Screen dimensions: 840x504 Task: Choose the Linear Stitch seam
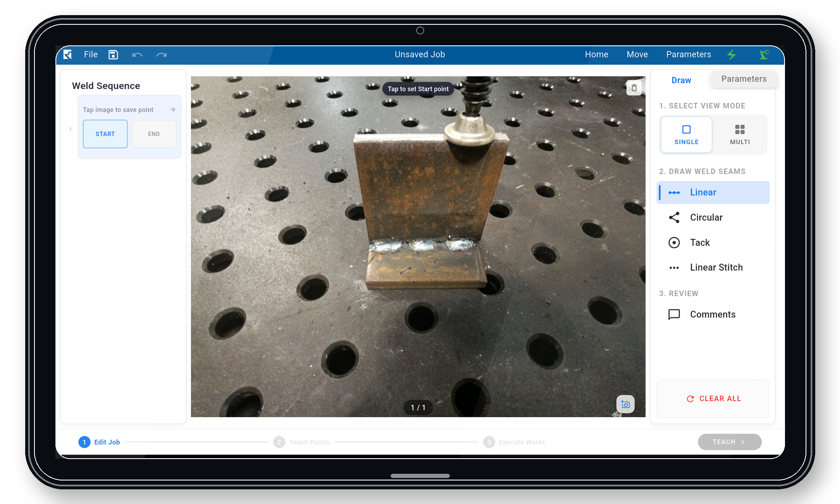(713, 268)
